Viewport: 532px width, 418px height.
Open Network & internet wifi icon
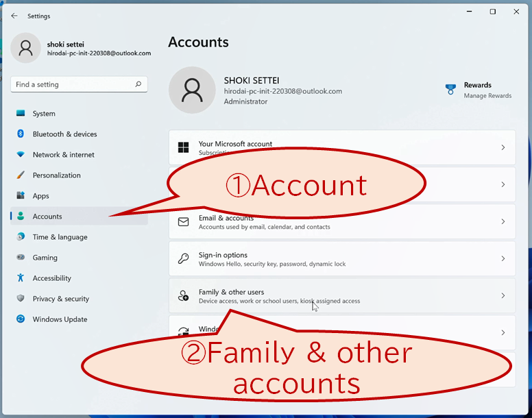(21, 154)
